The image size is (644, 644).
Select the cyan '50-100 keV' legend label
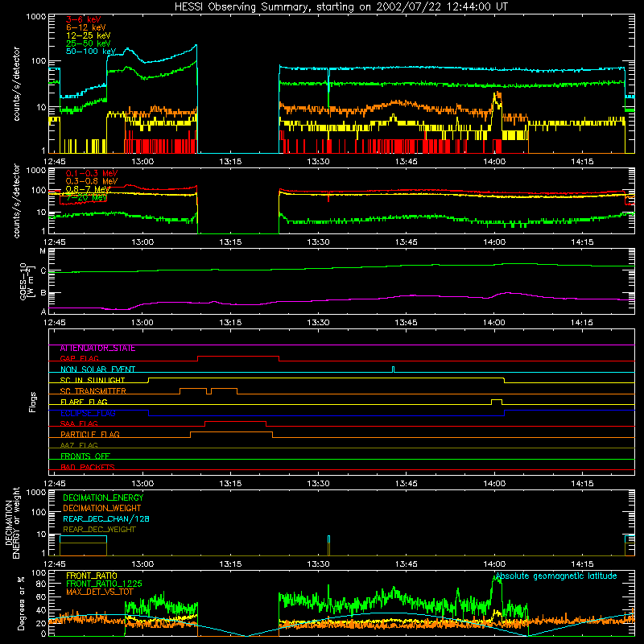pos(91,52)
